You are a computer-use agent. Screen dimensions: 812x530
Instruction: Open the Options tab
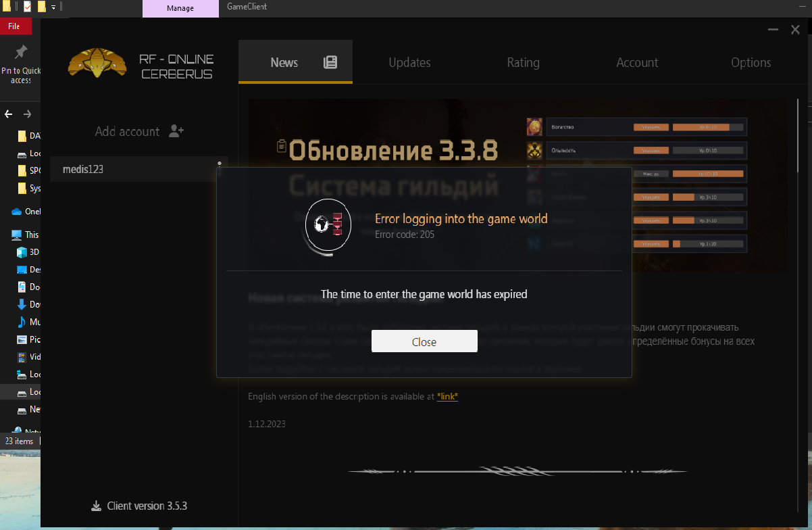point(751,62)
